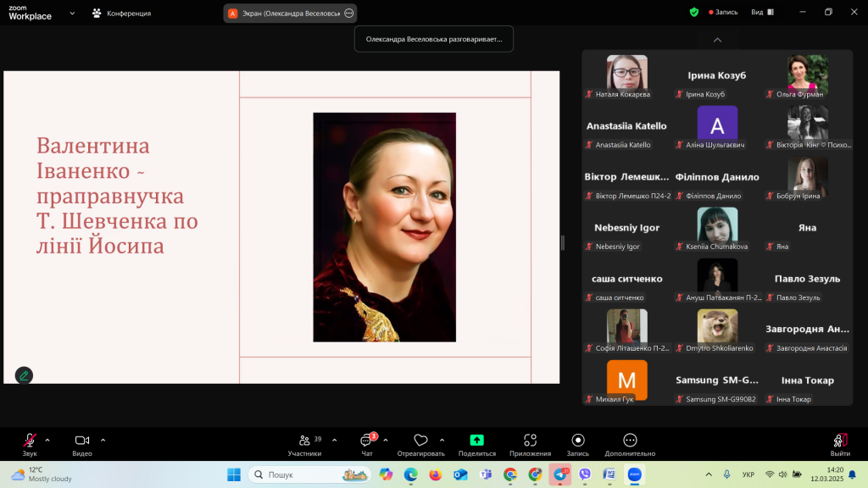Open the Вид view menu
This screenshot has width=868, height=488.
pos(761,13)
